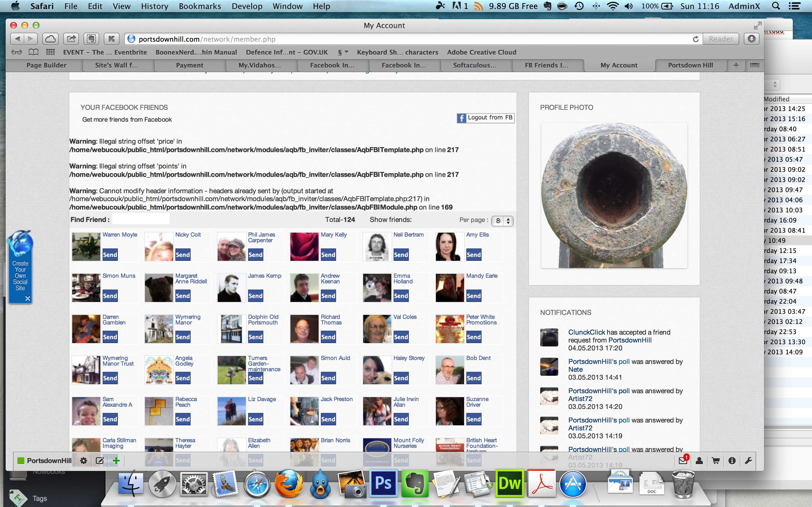
Task: Click Logout from FB button
Action: (486, 118)
